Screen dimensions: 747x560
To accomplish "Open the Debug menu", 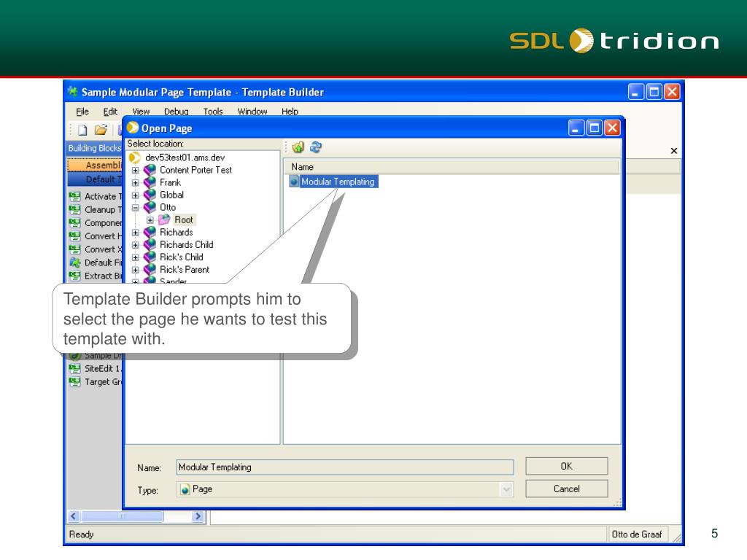I will (x=177, y=112).
